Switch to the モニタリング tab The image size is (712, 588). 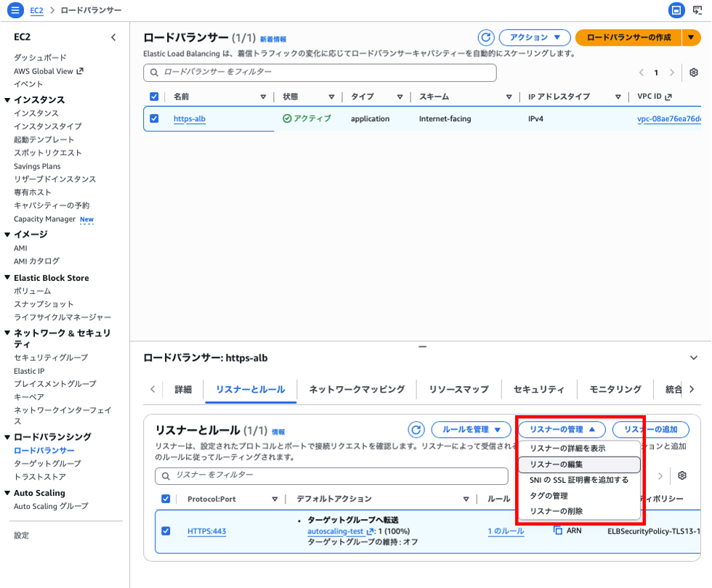tap(615, 389)
